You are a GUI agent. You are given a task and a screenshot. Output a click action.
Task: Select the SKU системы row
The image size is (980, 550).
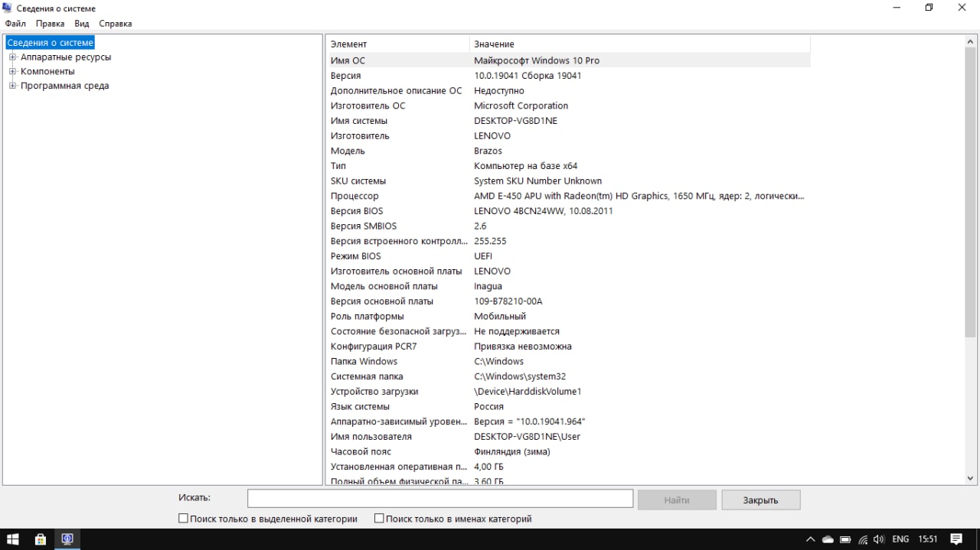point(568,181)
